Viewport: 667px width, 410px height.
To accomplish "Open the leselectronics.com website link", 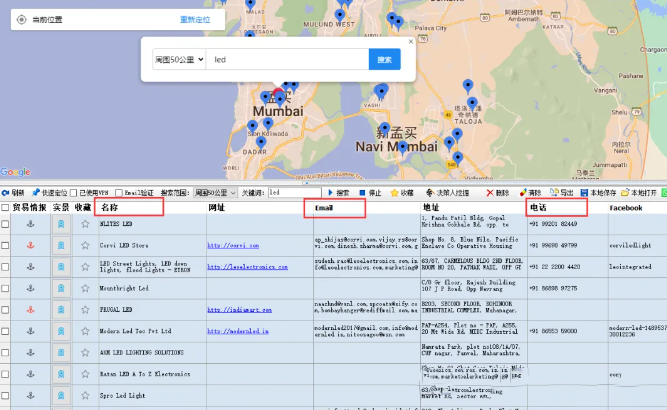I will point(248,267).
